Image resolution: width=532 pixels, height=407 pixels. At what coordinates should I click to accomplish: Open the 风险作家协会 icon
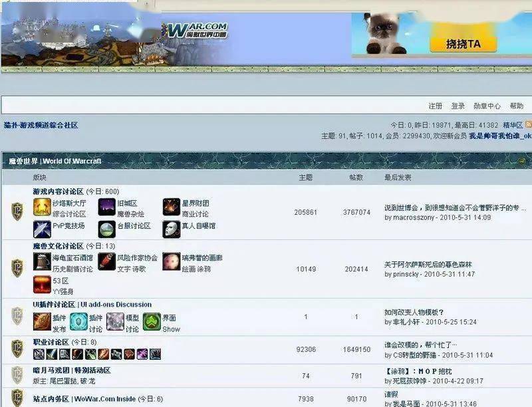106,261
